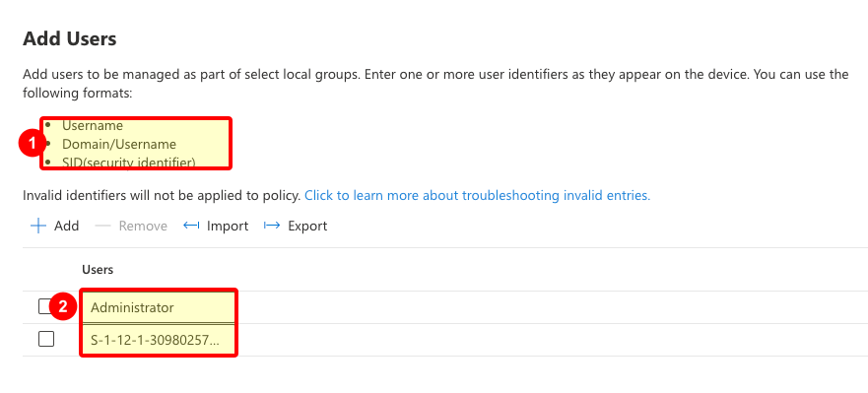Check the box for S-1-12-1-30980257 row
Viewport: 868px width, 393px height.
point(46,339)
